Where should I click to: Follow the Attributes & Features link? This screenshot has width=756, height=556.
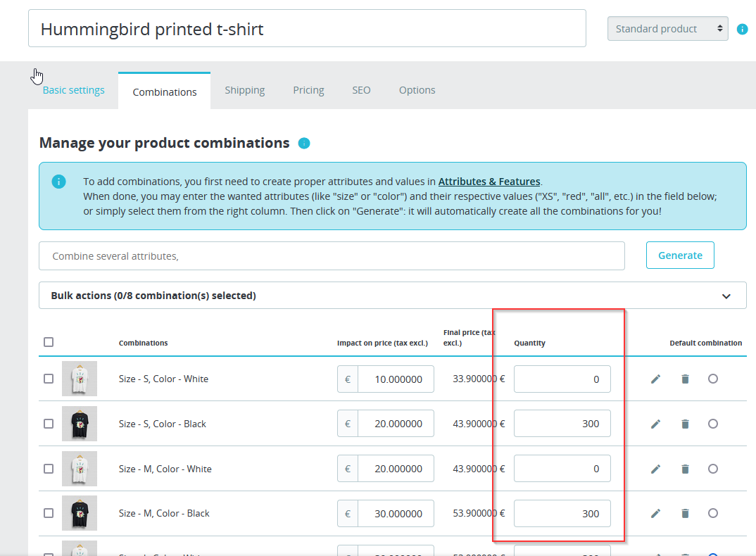pyautogui.click(x=489, y=181)
